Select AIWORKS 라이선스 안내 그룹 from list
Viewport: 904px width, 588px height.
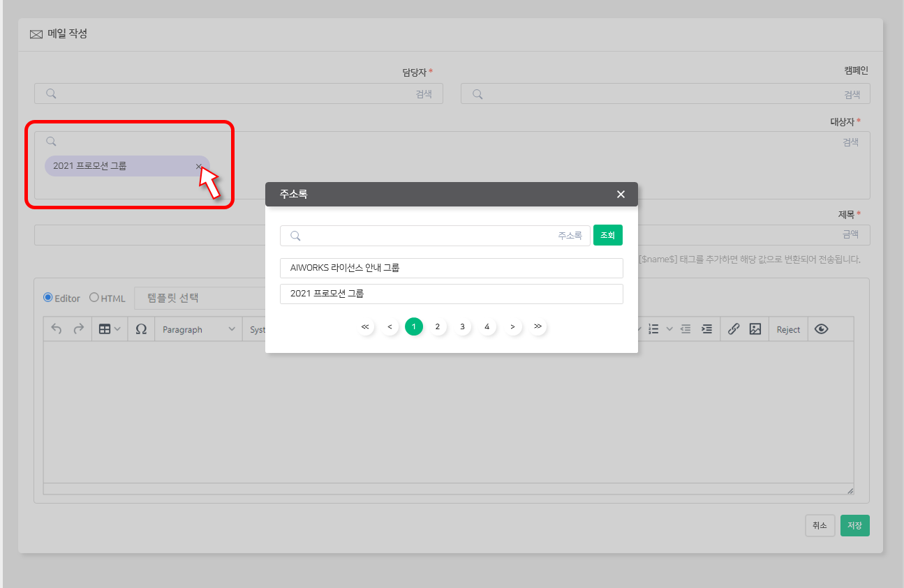[x=451, y=268]
